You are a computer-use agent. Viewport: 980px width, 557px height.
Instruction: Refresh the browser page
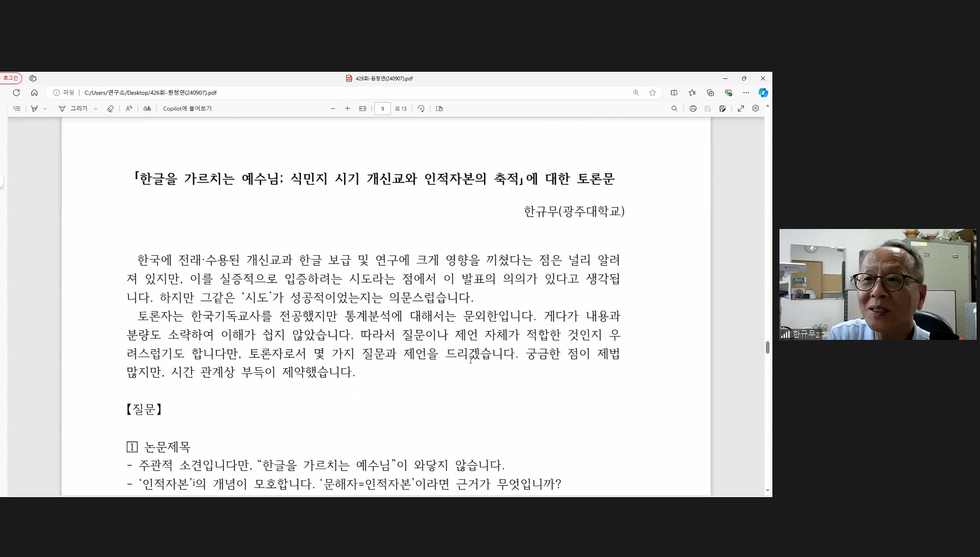[17, 93]
